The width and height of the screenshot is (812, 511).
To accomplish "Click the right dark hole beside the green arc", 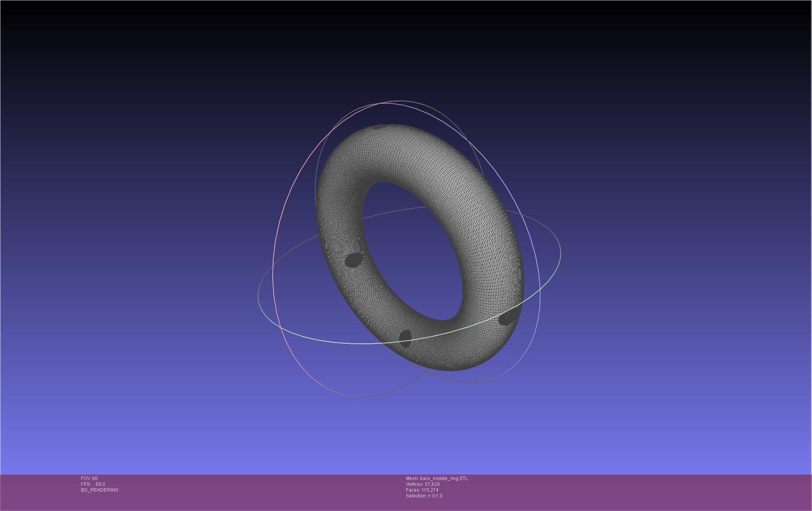I will (x=506, y=319).
